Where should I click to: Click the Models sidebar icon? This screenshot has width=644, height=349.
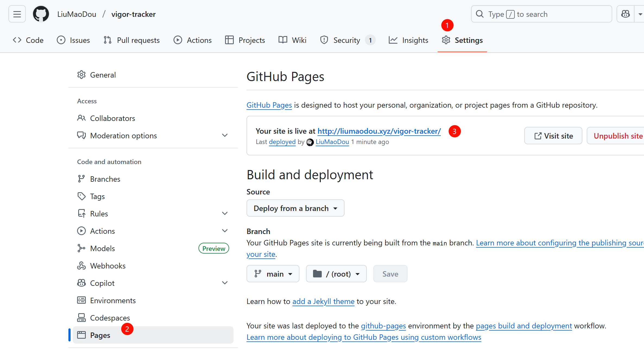click(x=81, y=248)
